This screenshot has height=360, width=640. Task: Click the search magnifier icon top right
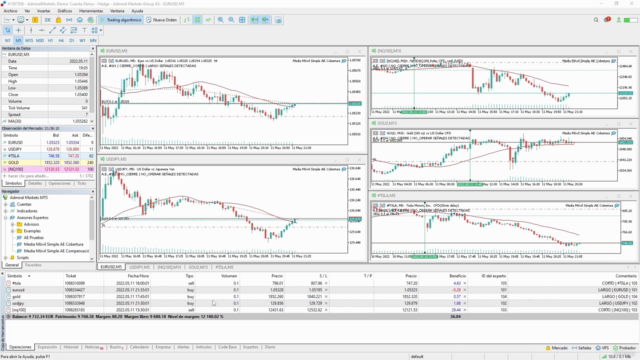tap(596, 20)
